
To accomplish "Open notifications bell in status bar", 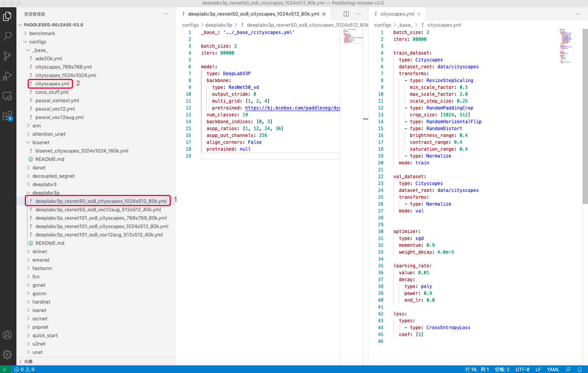I will tap(580, 369).
